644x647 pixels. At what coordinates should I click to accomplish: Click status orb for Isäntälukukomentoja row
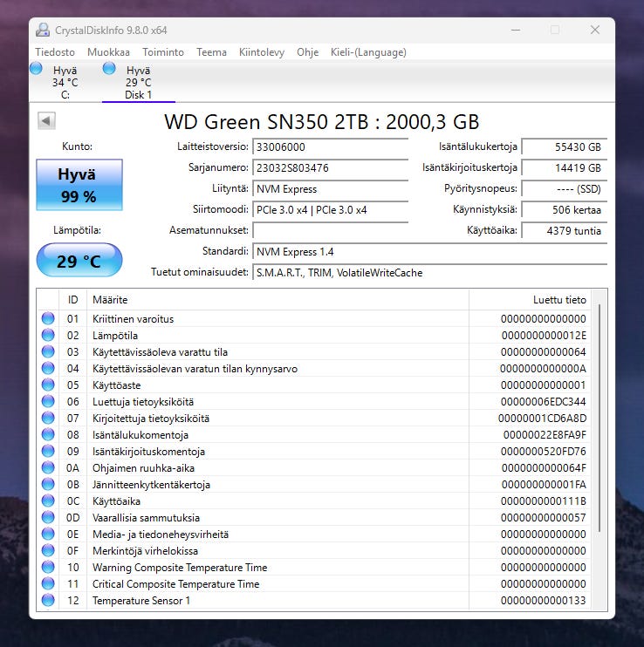tap(48, 434)
